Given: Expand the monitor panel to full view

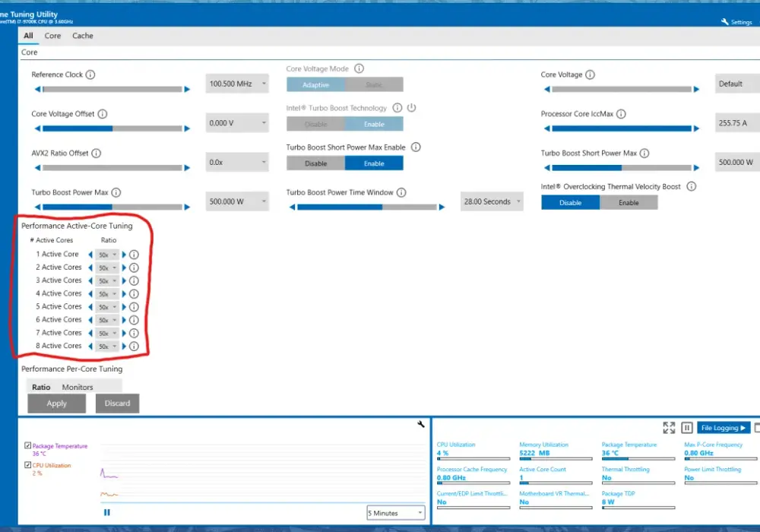Looking at the screenshot, I should 669,427.
